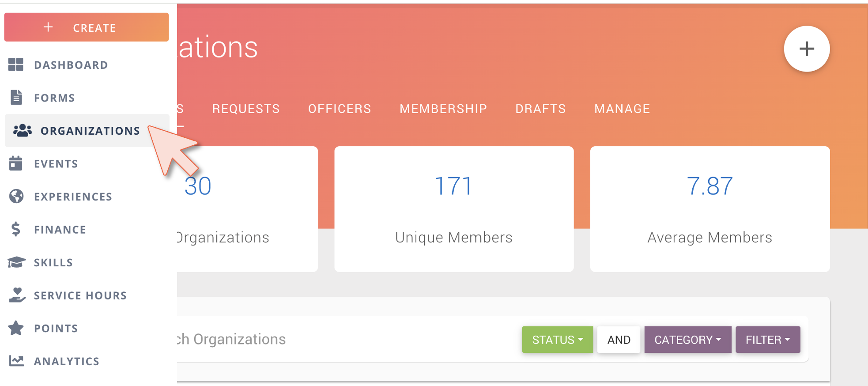Open the Filter dropdown

point(768,340)
